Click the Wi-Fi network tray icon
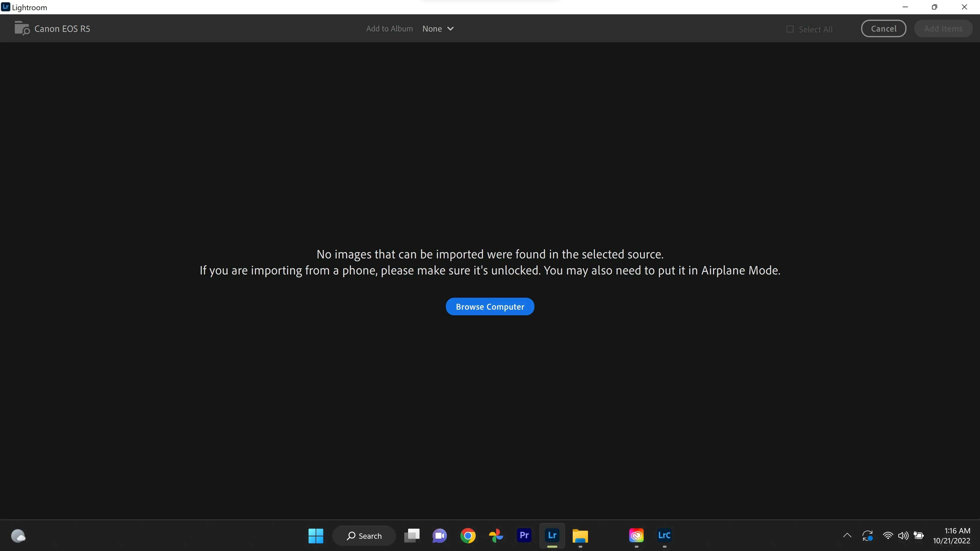 888,536
